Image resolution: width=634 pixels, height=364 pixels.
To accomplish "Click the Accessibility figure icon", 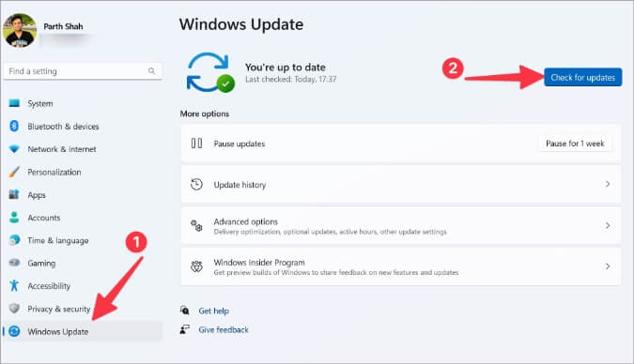I will [14, 285].
